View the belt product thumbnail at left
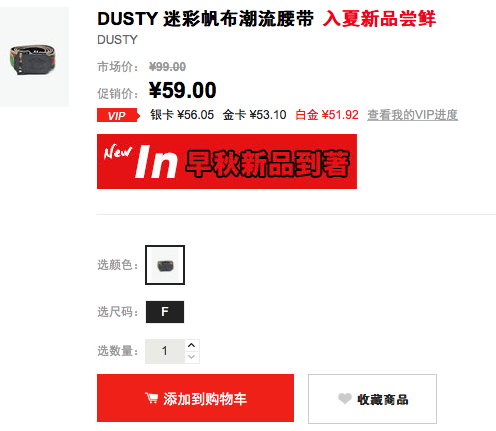Screen dimensions: 496x431 click(x=34, y=57)
